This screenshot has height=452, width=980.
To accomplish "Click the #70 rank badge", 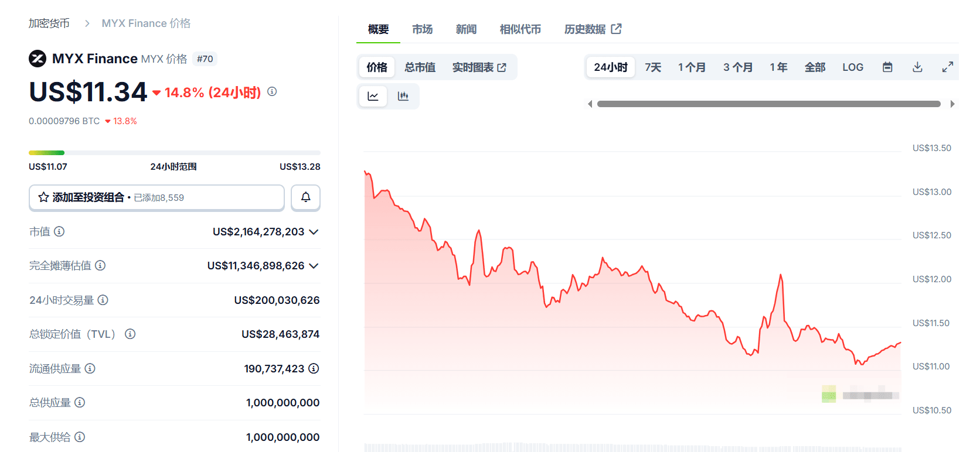I will point(205,59).
